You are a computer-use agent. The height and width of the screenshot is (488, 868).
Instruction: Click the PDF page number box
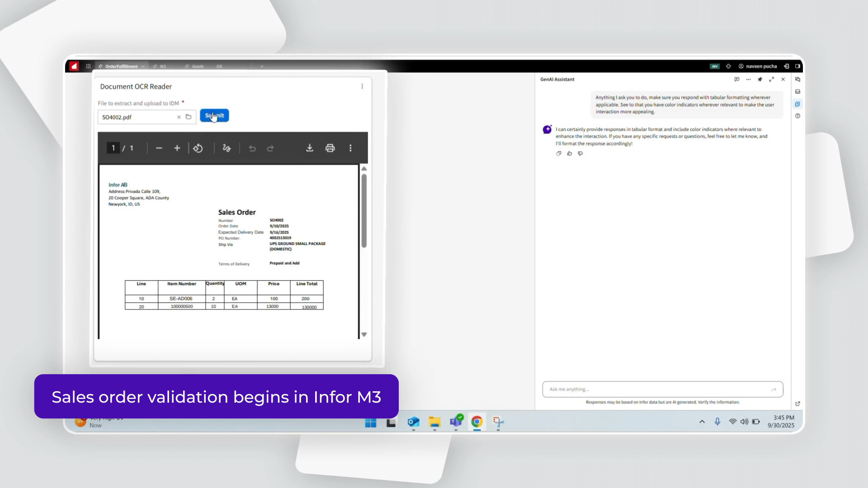click(113, 148)
